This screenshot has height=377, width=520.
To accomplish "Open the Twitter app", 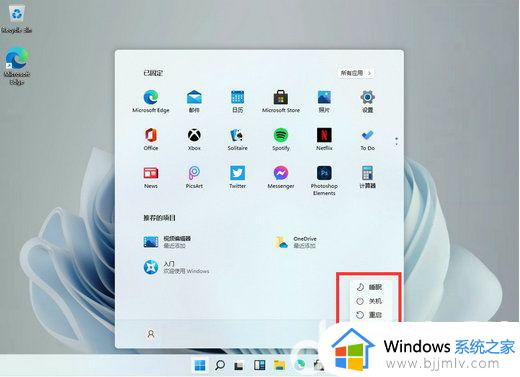I will [x=237, y=177].
